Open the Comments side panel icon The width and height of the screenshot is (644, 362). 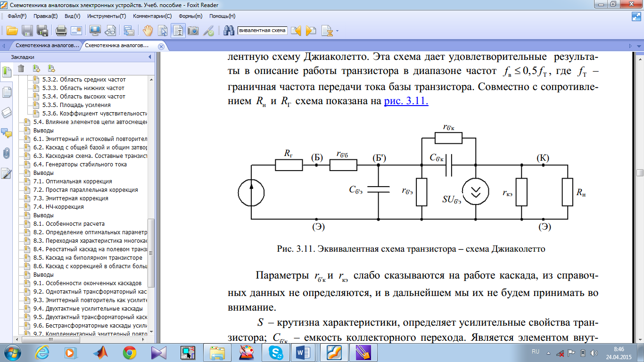pos(7,133)
